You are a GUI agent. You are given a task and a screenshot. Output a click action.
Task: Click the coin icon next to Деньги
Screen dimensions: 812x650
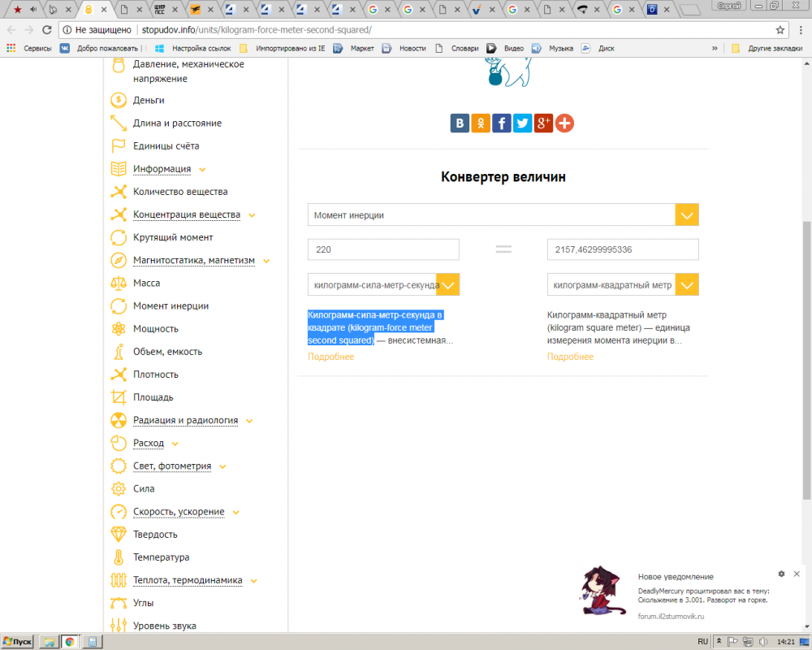(x=119, y=100)
